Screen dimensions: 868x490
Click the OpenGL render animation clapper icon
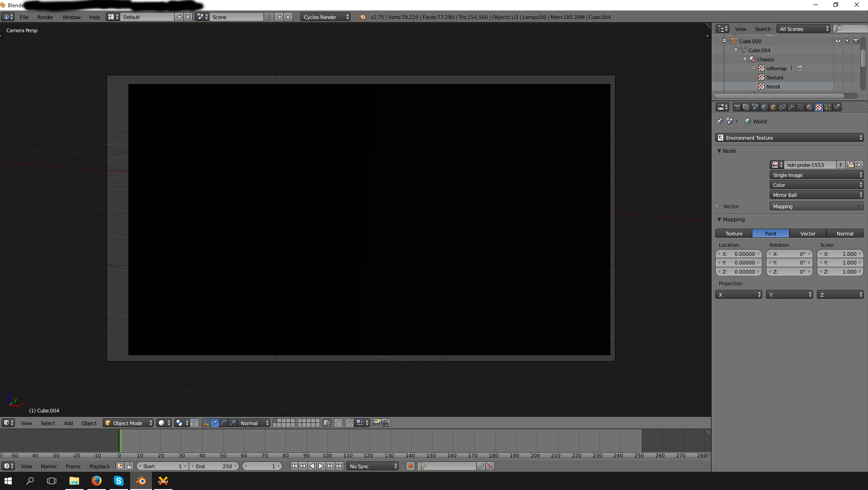pyautogui.click(x=385, y=423)
